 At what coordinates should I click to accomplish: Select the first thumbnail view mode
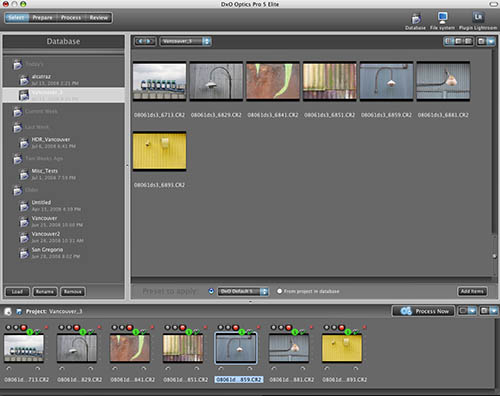(x=449, y=41)
